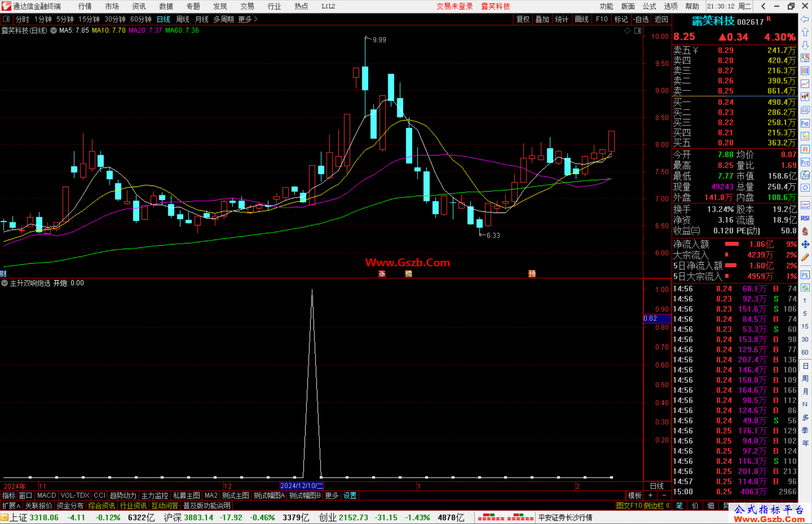Click the F10 sidebar icon

click(805, 123)
